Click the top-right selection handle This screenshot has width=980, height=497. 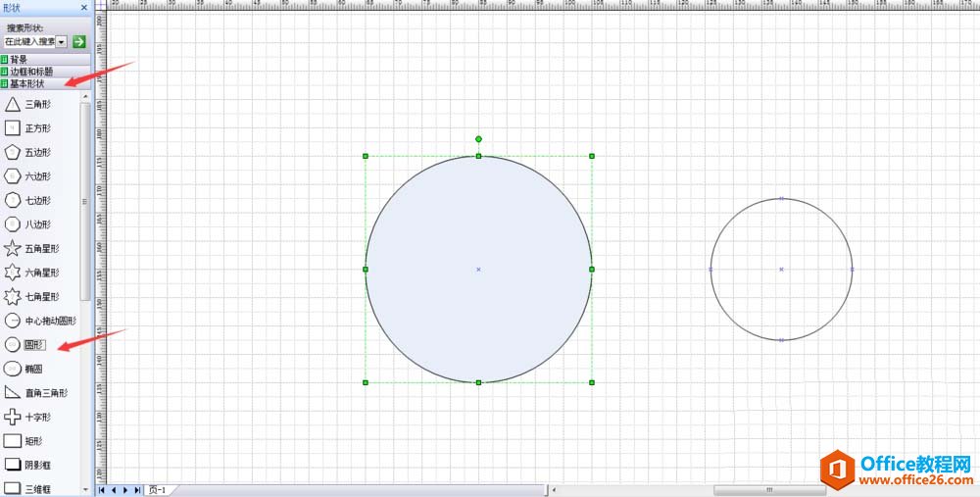click(x=592, y=156)
